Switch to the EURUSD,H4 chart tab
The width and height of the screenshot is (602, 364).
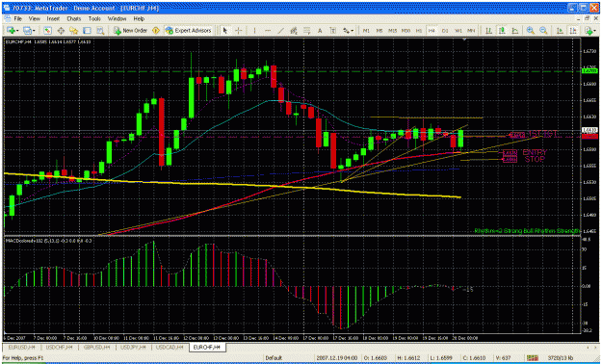tap(22, 347)
